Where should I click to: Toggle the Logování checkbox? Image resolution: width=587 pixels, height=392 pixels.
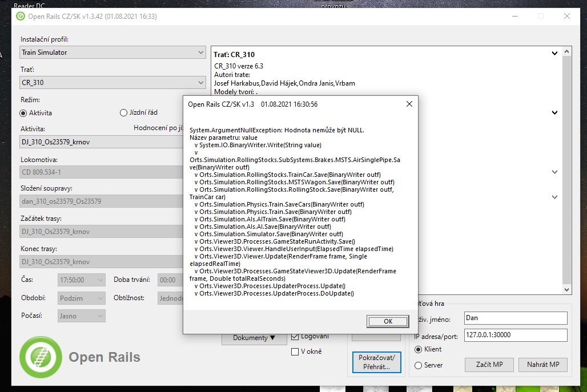295,337
